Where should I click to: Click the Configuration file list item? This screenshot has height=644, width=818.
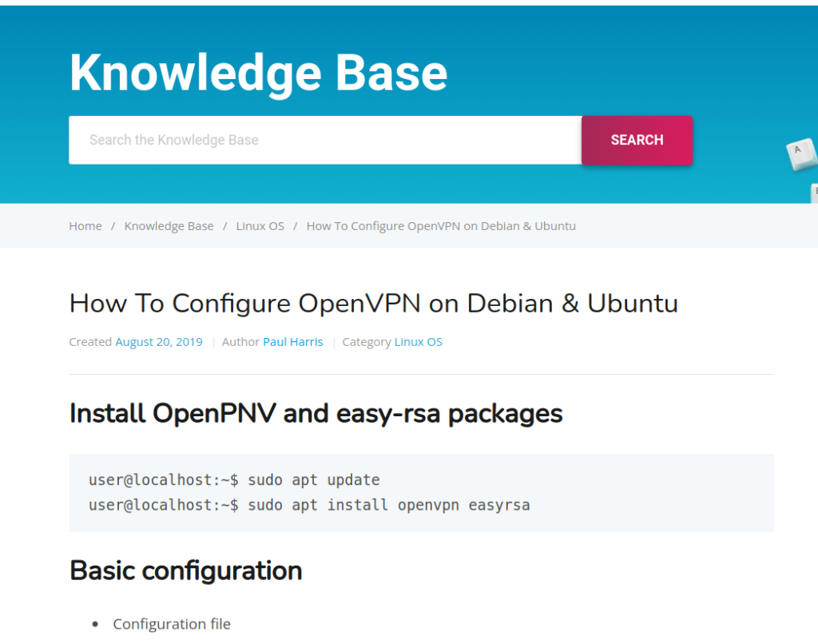tap(172, 624)
